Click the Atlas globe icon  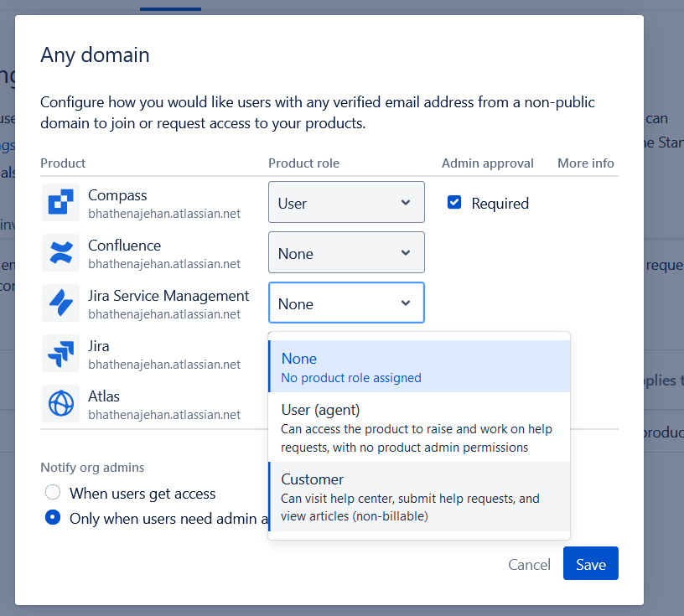coord(60,403)
